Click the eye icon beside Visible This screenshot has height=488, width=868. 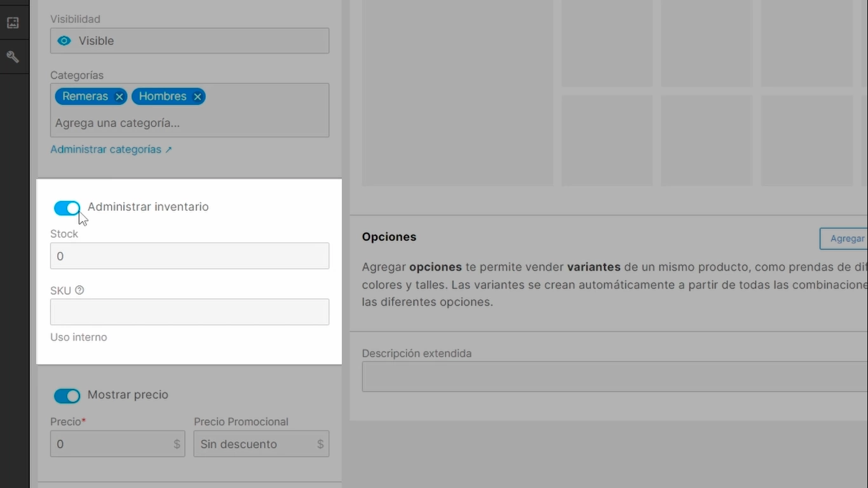click(64, 41)
